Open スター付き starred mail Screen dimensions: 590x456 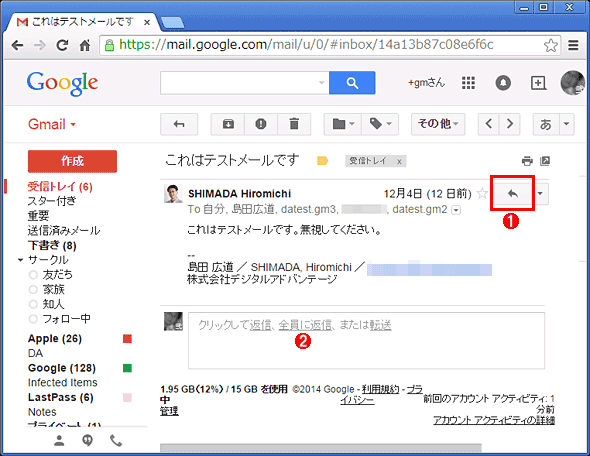tap(52, 201)
